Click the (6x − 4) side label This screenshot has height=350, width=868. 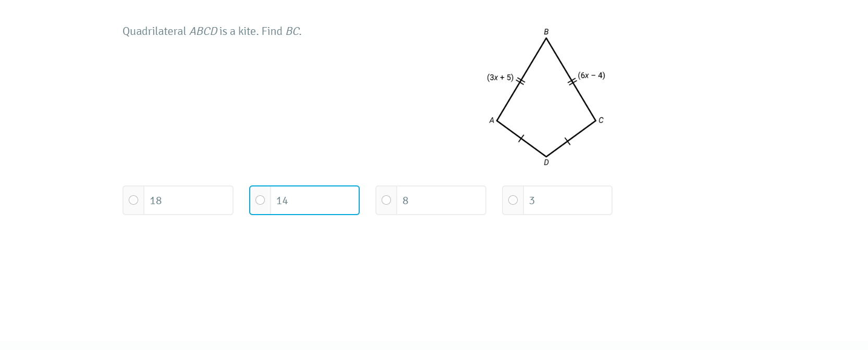[x=591, y=76]
